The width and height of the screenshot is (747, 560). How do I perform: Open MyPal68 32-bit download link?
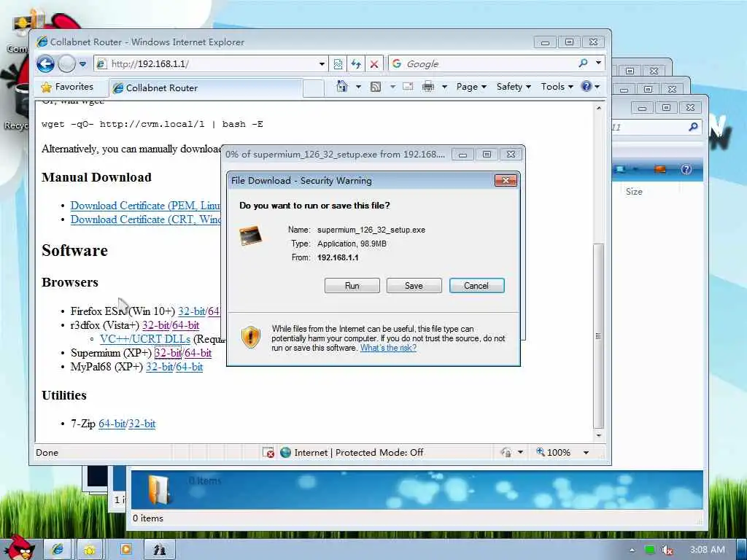pos(160,367)
